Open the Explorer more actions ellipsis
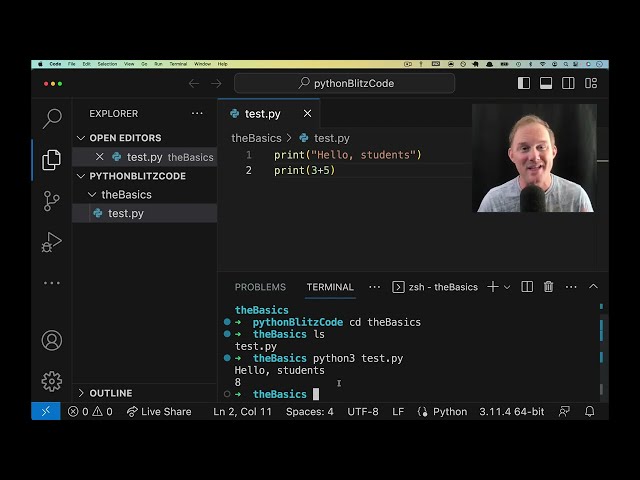This screenshot has height=480, width=640. click(x=197, y=113)
